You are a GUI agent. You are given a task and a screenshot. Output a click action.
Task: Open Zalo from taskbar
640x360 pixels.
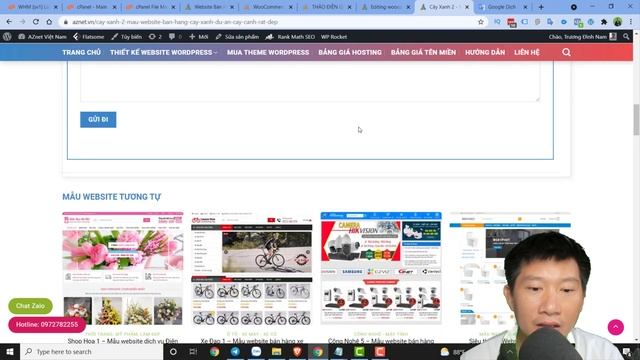point(256,351)
